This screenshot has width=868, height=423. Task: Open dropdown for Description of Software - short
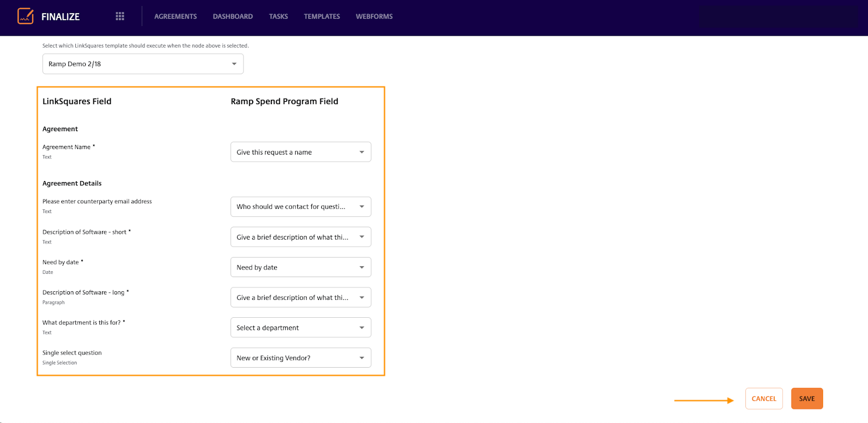301,237
